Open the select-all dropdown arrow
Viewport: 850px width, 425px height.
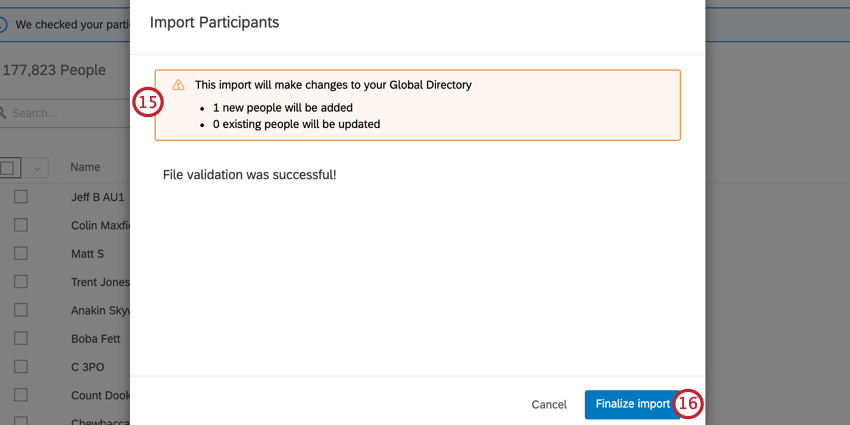pyautogui.click(x=37, y=168)
